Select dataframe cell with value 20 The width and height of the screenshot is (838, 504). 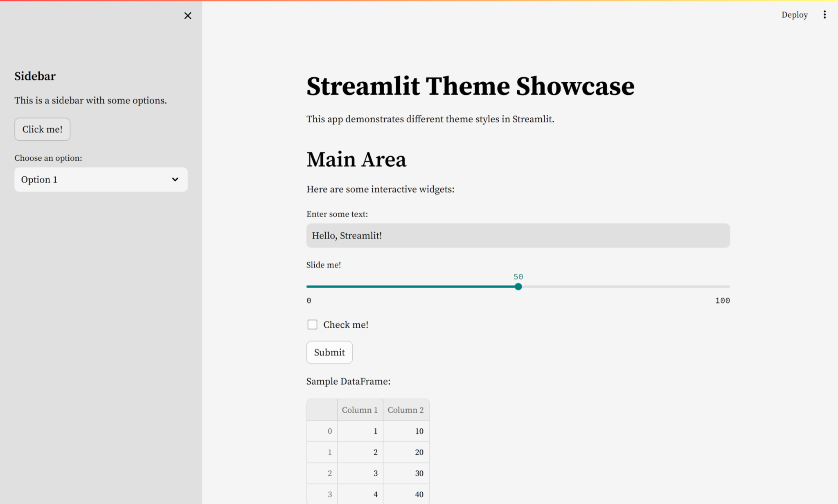[406, 452]
